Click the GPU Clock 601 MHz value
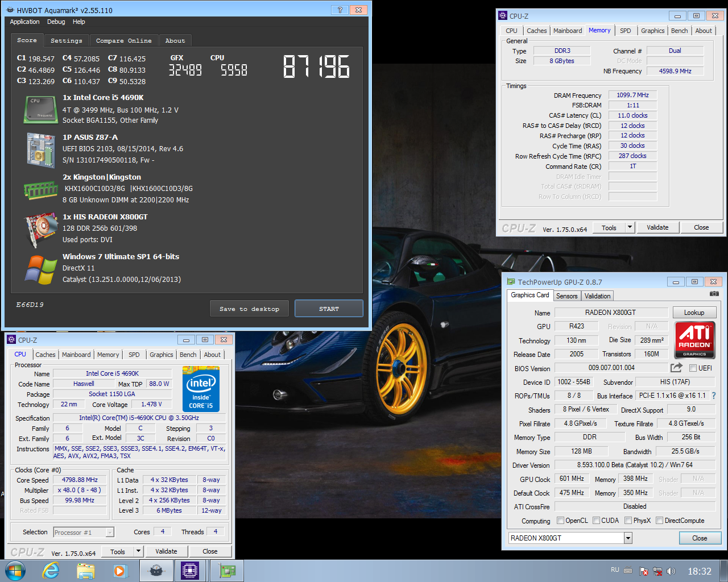 coord(572,479)
